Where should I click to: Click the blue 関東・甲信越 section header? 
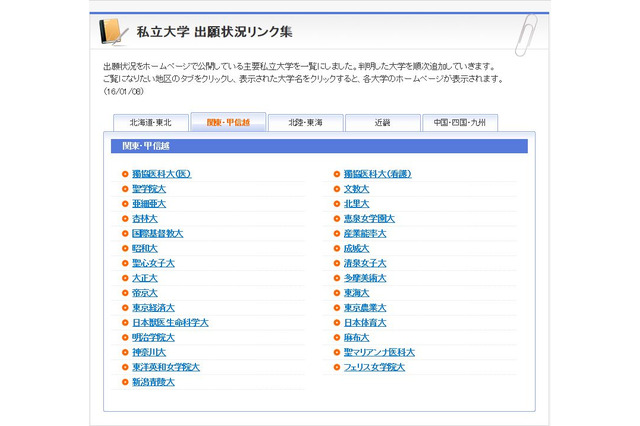(319, 146)
